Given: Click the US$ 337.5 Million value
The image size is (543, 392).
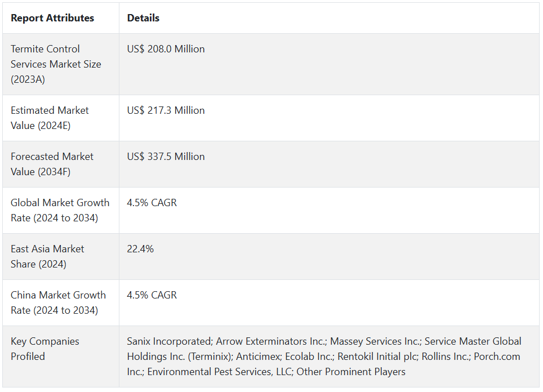Looking at the screenshot, I should pyautogui.click(x=166, y=157).
